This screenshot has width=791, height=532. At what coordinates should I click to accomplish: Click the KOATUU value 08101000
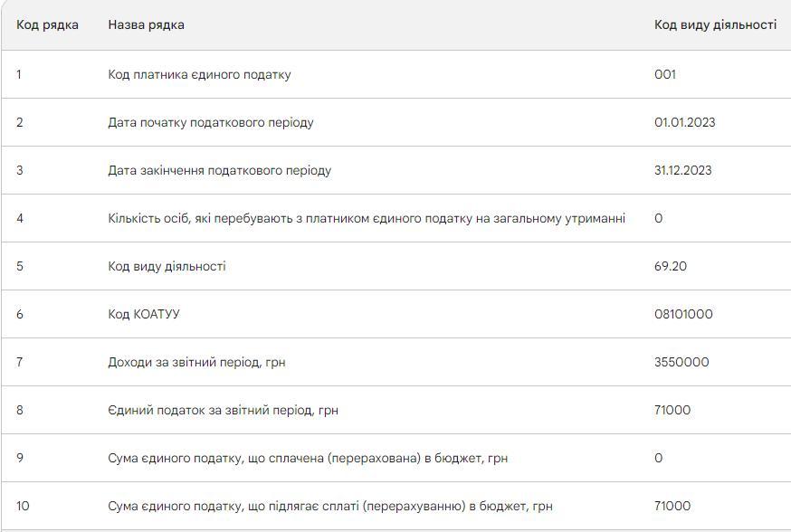[x=683, y=314]
